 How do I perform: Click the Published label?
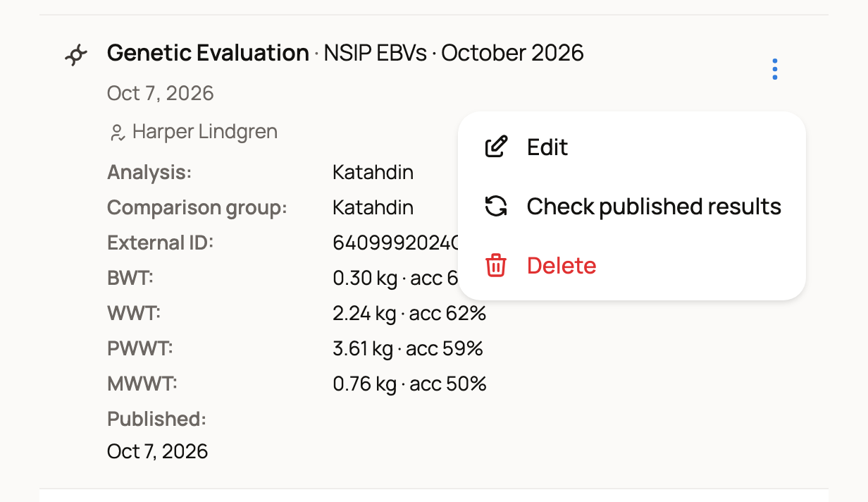156,419
